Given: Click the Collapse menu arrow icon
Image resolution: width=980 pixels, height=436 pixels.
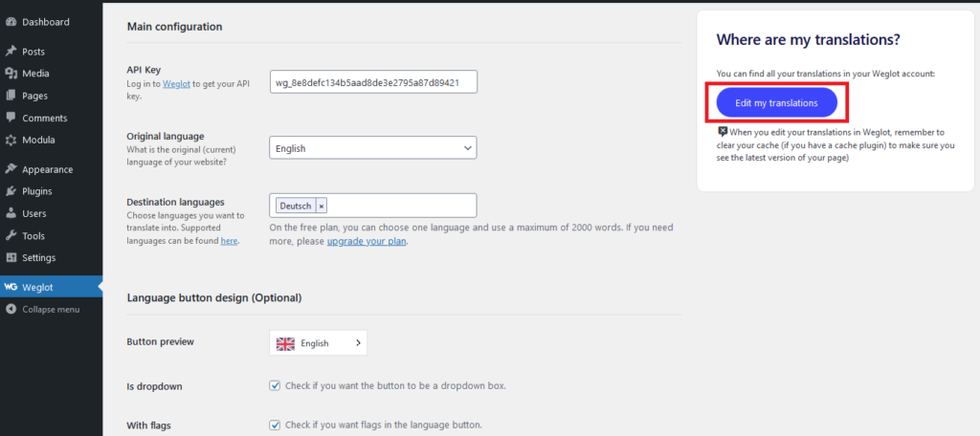Looking at the screenshot, I should coord(11,309).
